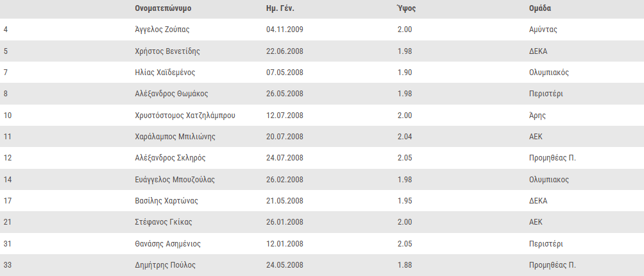Select player name Άγγελος Ζούπας
The width and height of the screenshot is (644, 276).
point(162,30)
